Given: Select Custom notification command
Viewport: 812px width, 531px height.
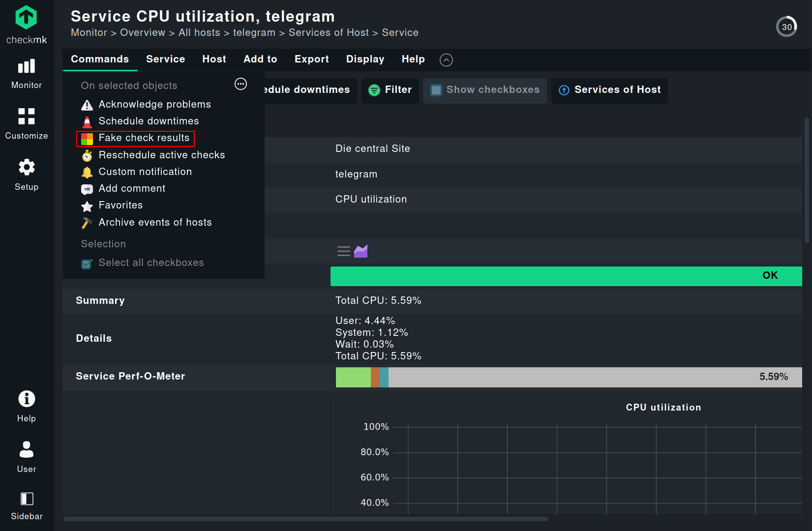Looking at the screenshot, I should (137, 172).
